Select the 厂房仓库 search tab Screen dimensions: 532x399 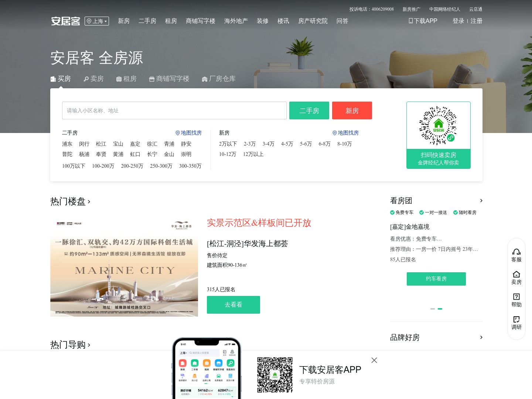(219, 79)
